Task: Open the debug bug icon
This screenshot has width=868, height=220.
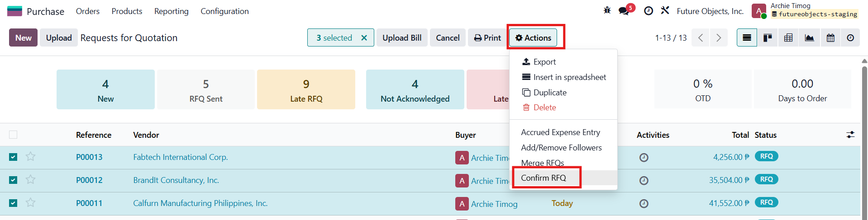Action: [607, 10]
